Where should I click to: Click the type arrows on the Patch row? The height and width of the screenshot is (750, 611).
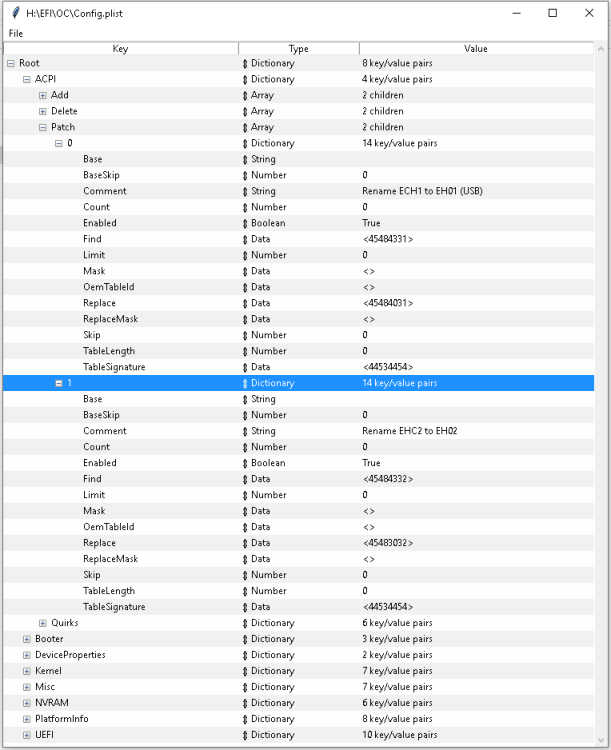(245, 127)
